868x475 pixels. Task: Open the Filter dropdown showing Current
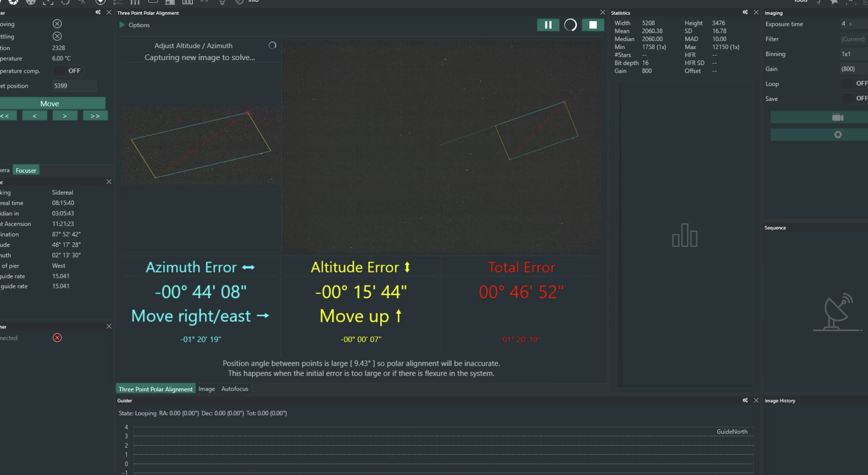coord(853,39)
